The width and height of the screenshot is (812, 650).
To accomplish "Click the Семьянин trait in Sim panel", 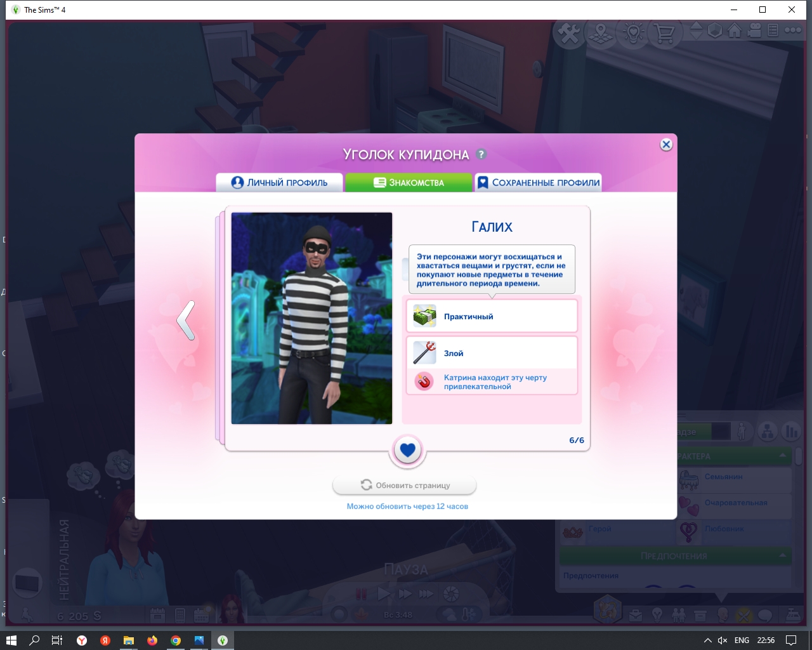I will (734, 480).
